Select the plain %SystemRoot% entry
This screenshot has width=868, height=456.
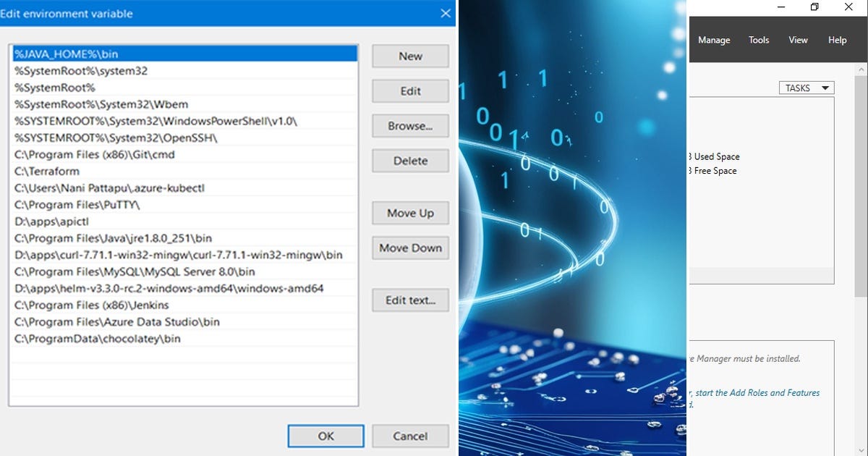point(184,88)
